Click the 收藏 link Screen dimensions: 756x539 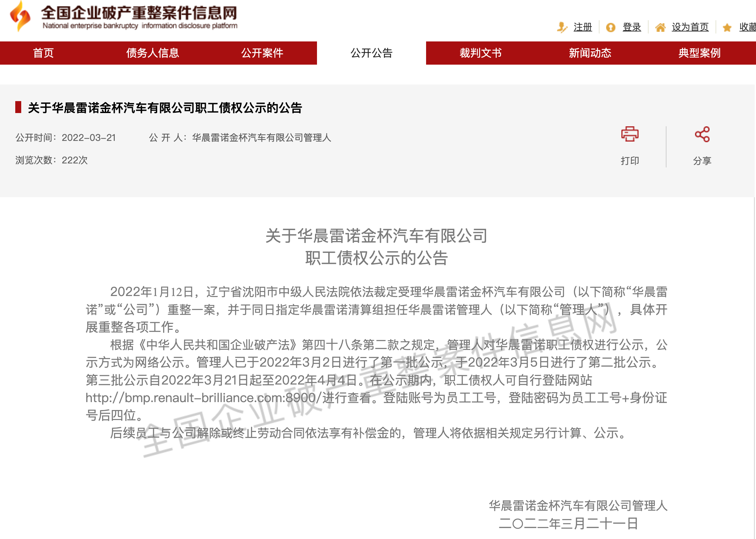click(748, 27)
